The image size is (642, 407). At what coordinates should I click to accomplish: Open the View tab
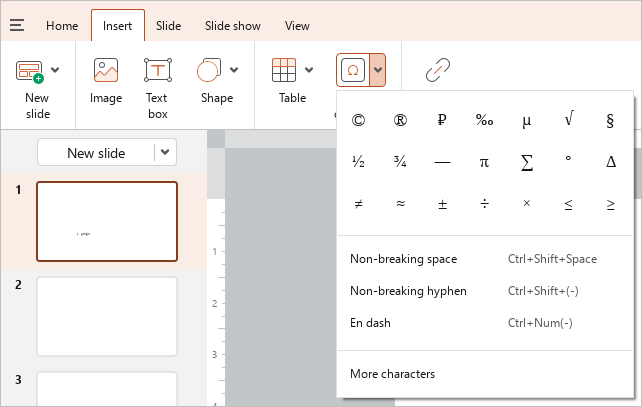pyautogui.click(x=297, y=26)
